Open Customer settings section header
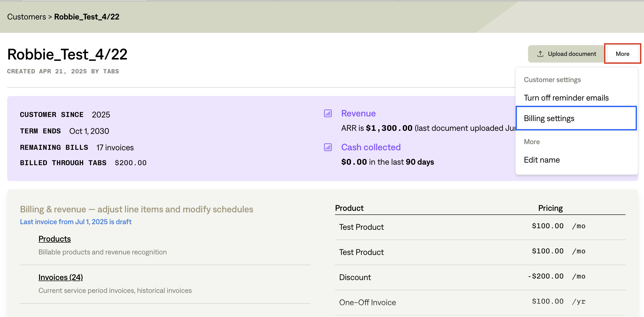The height and width of the screenshot is (317, 644). pos(552,80)
